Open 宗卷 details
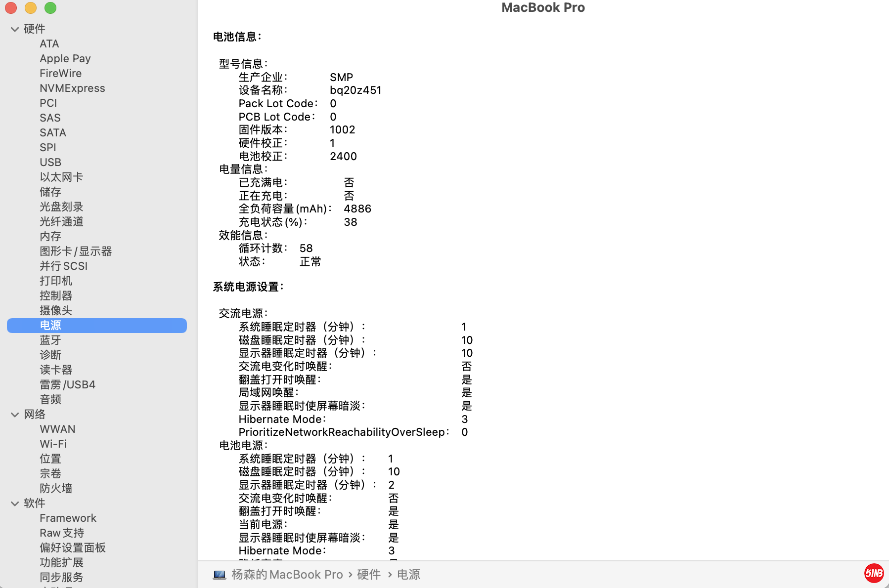 click(x=50, y=474)
